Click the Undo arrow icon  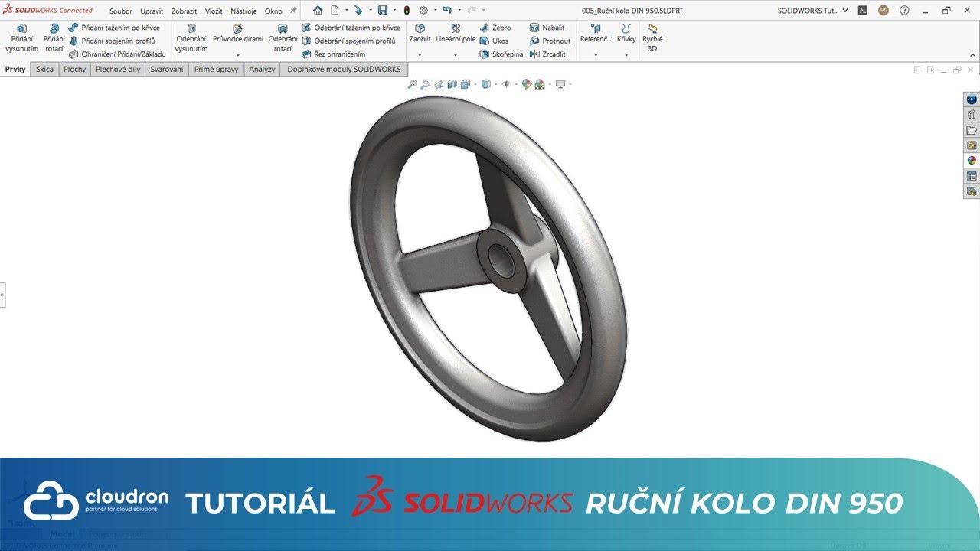(x=448, y=11)
